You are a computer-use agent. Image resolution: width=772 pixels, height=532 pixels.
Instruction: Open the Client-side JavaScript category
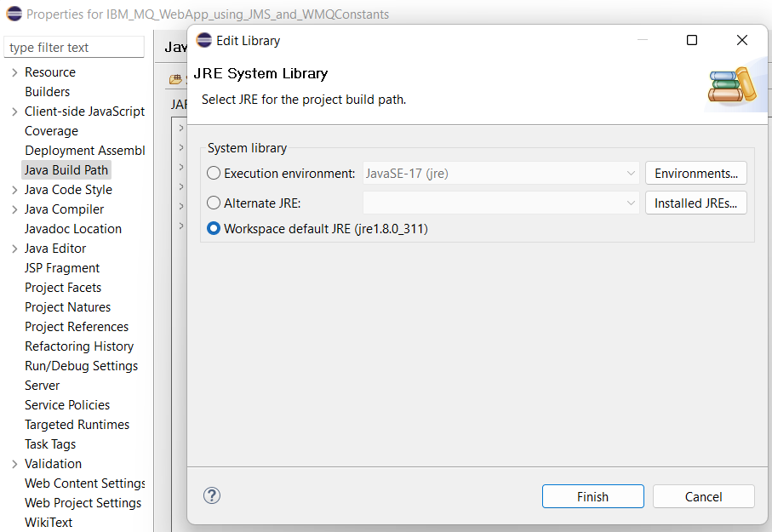82,111
